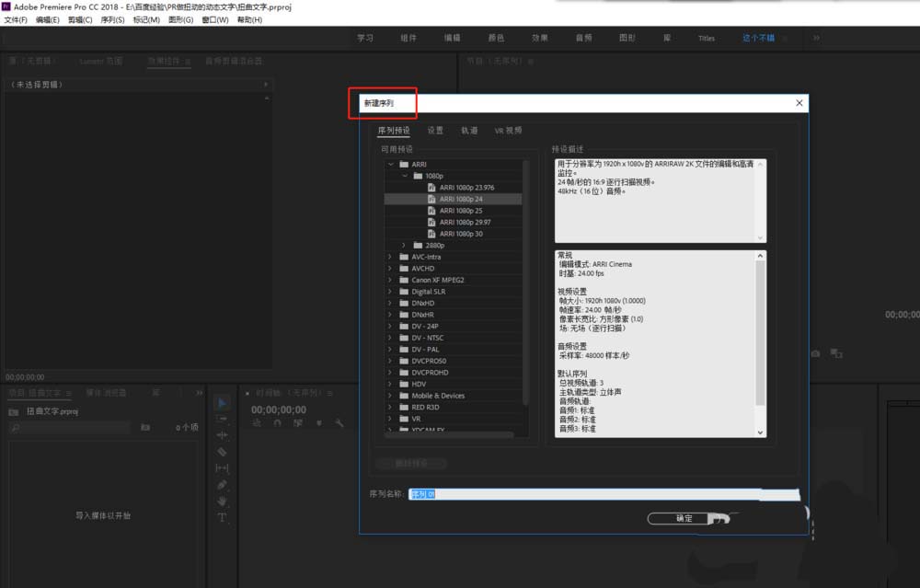Open the 窗口 menu

[214, 19]
